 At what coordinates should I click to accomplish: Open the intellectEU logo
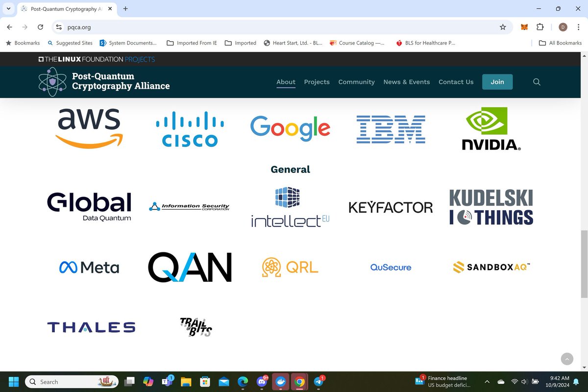click(290, 207)
